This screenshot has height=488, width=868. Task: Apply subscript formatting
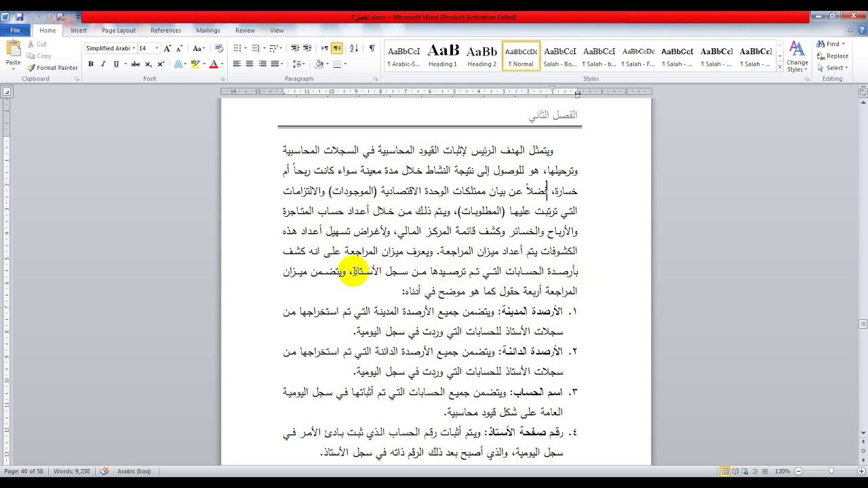149,64
